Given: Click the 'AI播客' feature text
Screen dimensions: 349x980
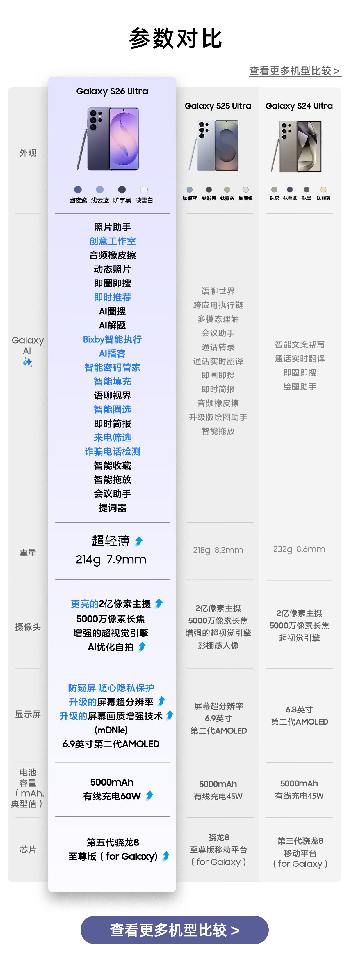Looking at the screenshot, I should point(113,353).
